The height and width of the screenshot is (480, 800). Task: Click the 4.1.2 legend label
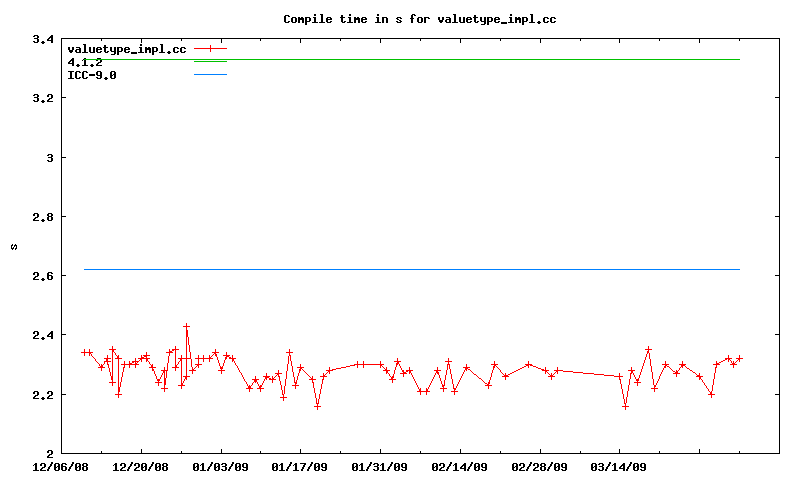pyautogui.click(x=85, y=62)
